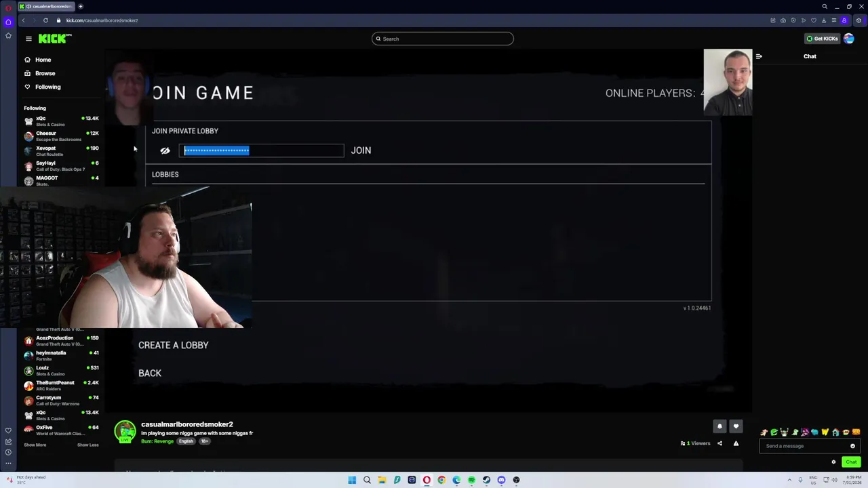
Task: Click the search tabs magnifier icon
Action: point(825,6)
